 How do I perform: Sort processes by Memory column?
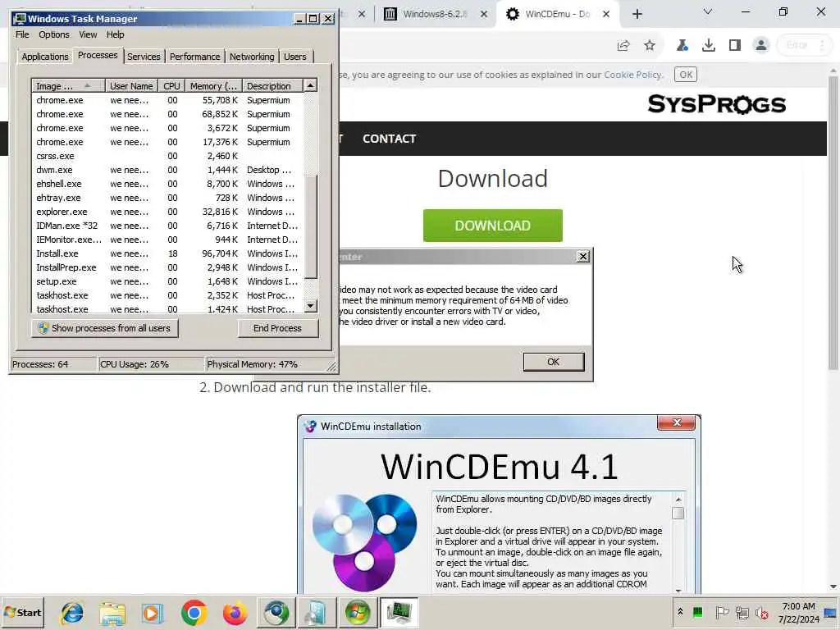point(213,85)
